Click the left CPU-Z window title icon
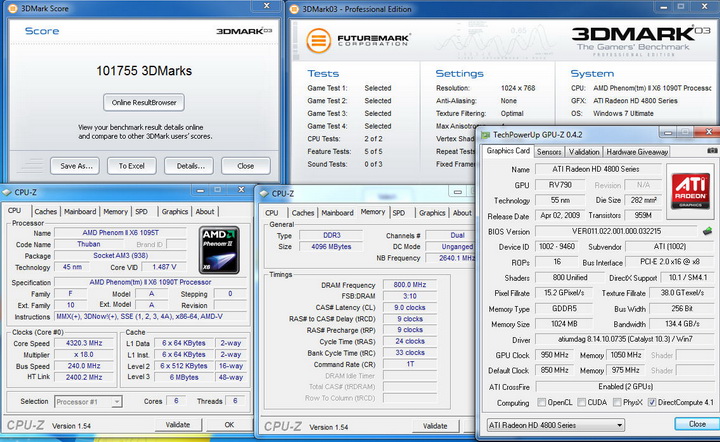Image resolution: width=720 pixels, height=442 pixels. click(x=7, y=192)
